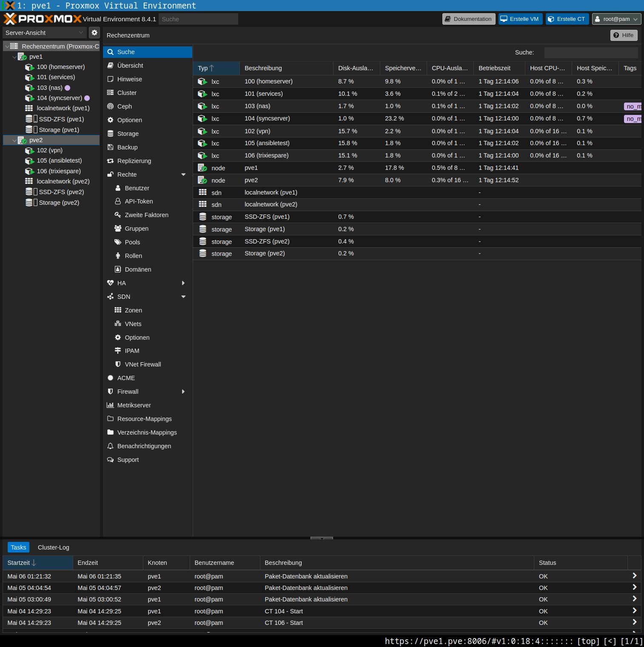Click the purple tag in the 103 (nas) row
Screen dimensions: 644x647
click(x=633, y=106)
